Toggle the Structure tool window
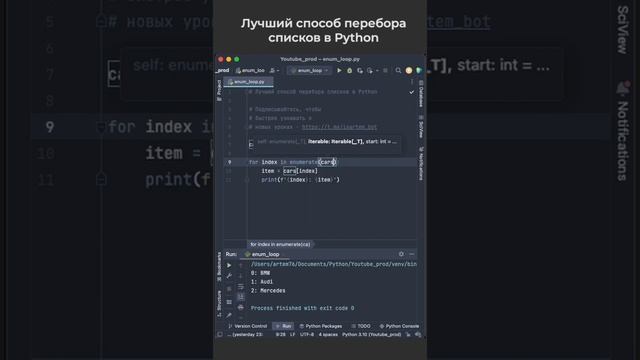This screenshot has height=360, width=640. pos(219,304)
